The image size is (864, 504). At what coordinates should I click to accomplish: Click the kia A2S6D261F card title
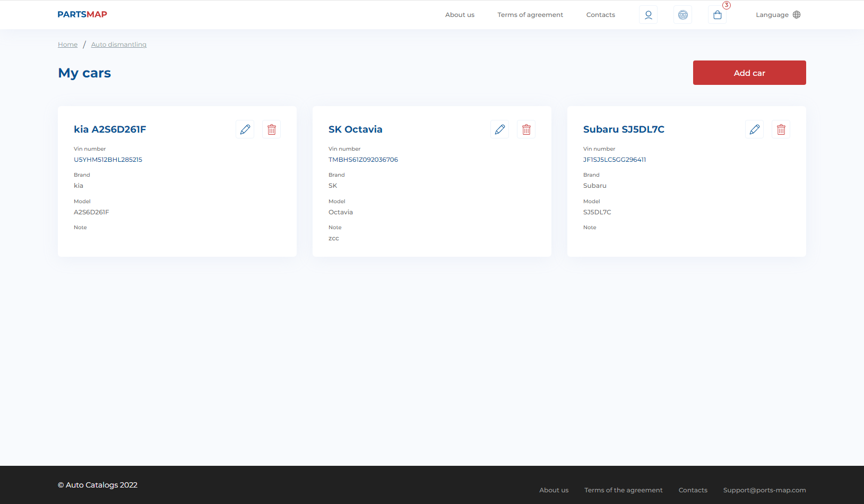point(110,129)
